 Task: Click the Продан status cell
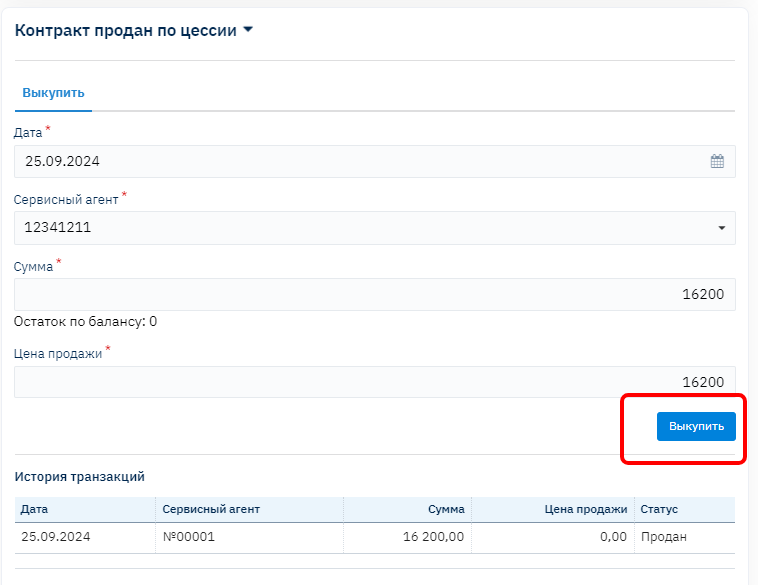click(x=663, y=537)
